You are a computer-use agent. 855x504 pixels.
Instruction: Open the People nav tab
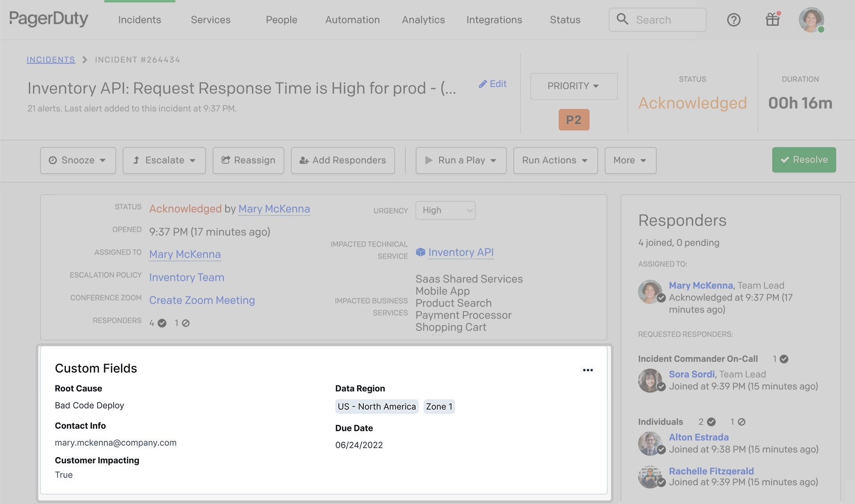pyautogui.click(x=281, y=20)
